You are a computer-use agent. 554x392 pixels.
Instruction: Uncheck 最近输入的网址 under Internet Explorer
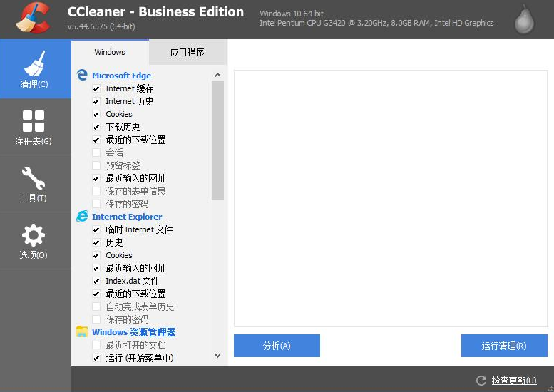pyautogui.click(x=96, y=268)
